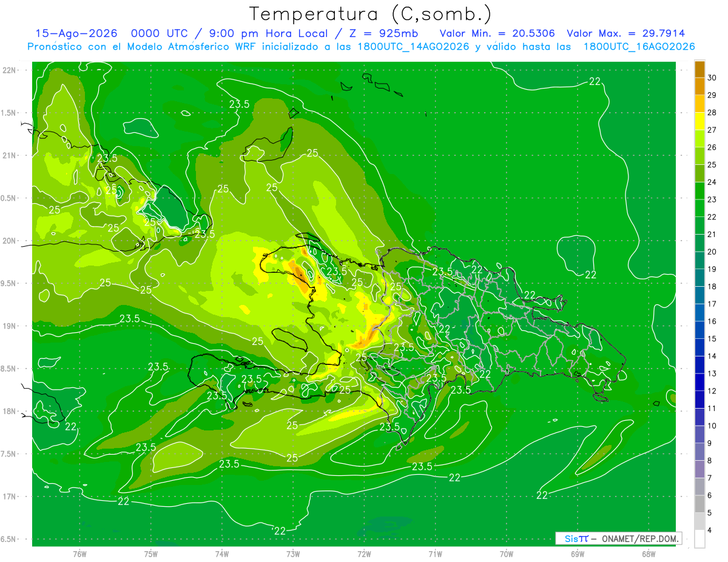The width and height of the screenshot is (728, 562).
Task: Click the teal swatch between 18 and 19
Action: click(x=699, y=278)
